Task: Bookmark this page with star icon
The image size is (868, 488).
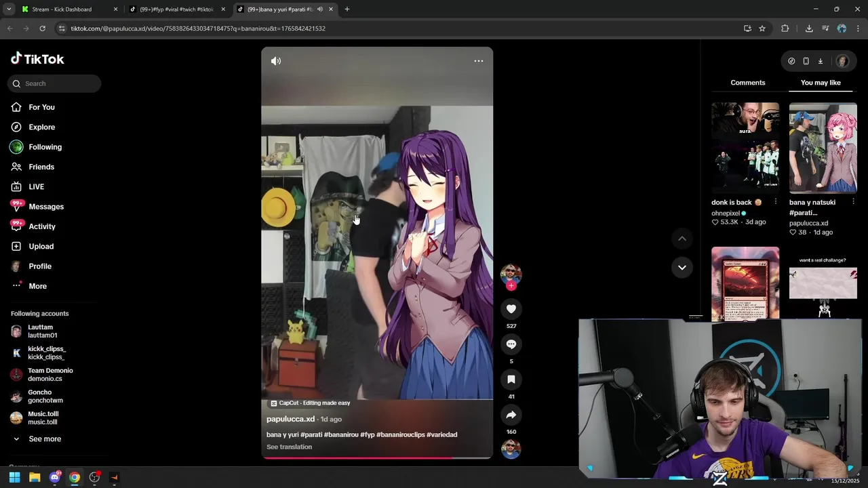Action: [762, 28]
